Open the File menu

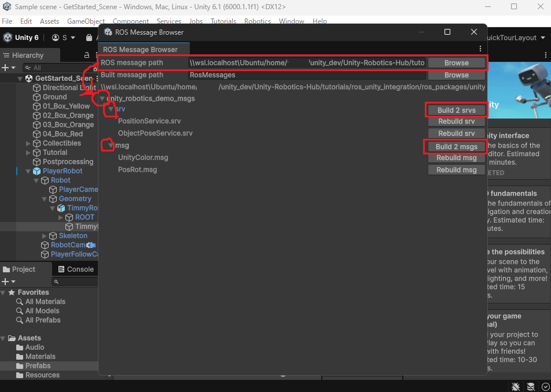7,21
